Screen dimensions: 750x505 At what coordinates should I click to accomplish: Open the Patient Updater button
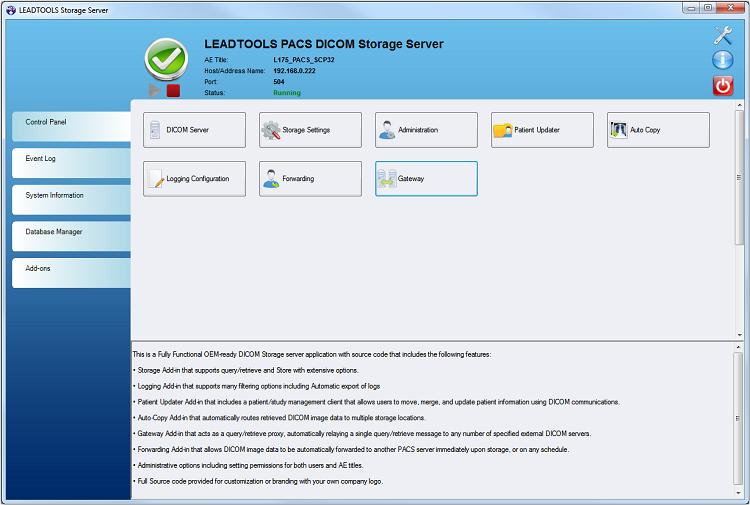pos(542,130)
